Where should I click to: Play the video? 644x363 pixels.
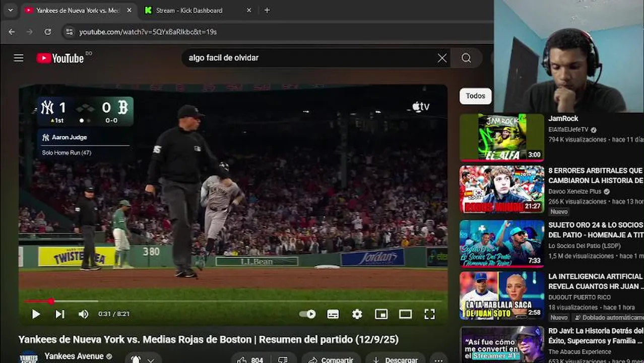point(36,314)
